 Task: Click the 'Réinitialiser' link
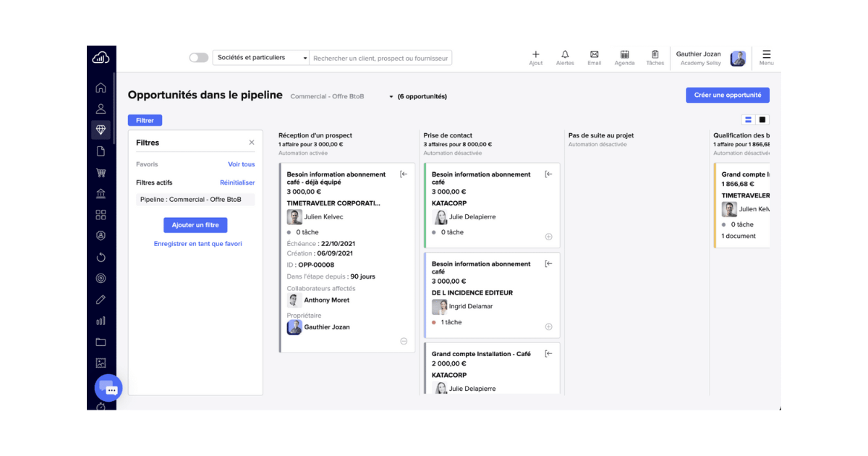(x=237, y=182)
